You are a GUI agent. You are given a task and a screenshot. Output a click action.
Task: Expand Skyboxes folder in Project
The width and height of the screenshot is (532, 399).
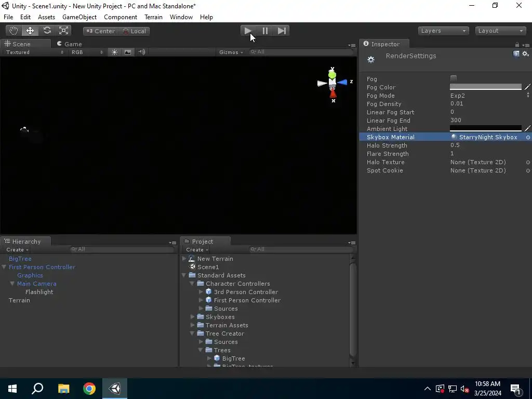tap(193, 317)
